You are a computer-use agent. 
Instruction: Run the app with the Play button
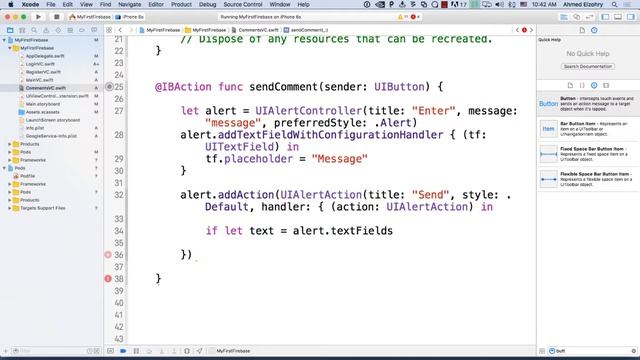[38, 17]
